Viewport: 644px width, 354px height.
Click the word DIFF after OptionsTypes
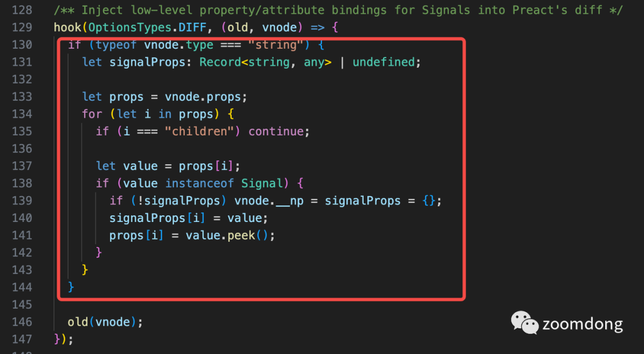coord(192,27)
